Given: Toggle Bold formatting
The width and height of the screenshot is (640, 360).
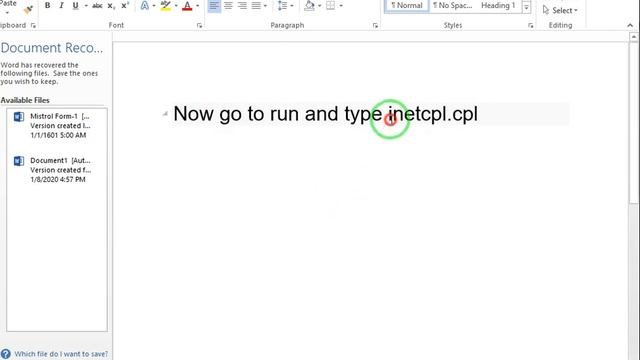Looking at the screenshot, I should (47, 6).
